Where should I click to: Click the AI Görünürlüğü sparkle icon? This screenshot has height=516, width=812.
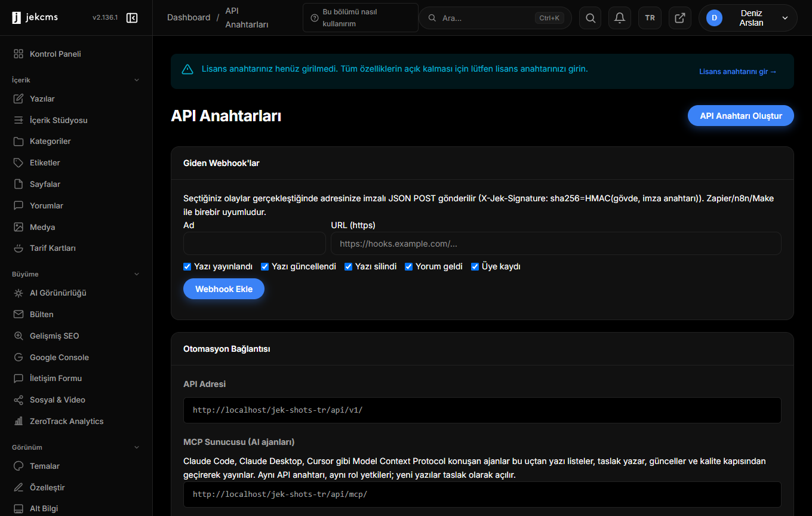click(19, 293)
